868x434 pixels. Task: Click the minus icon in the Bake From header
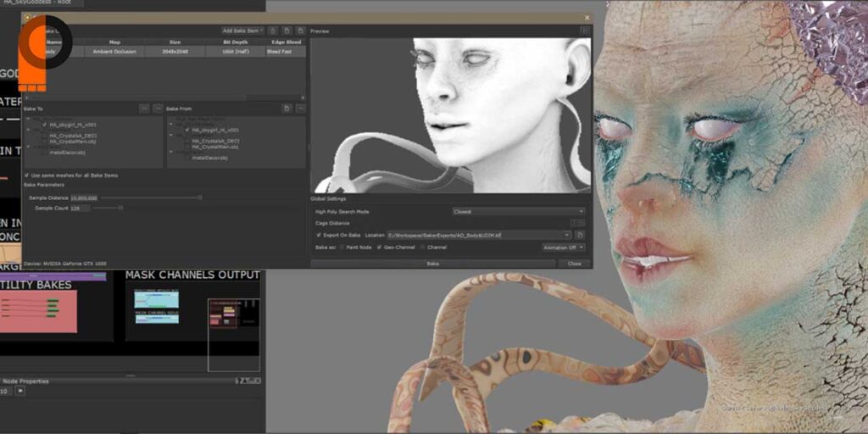click(301, 108)
